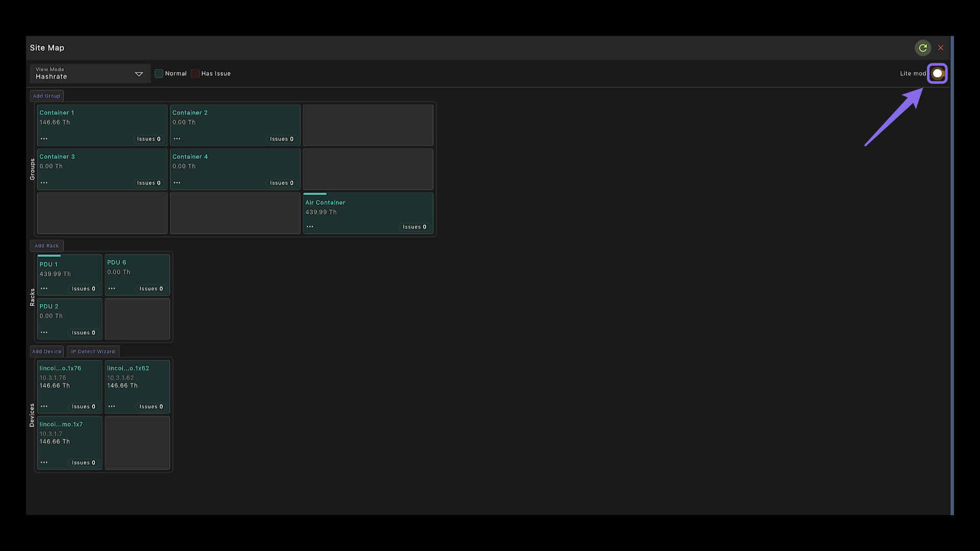This screenshot has height=551, width=980.
Task: Click Issues badge on device 10.3.1.7
Action: tap(84, 463)
